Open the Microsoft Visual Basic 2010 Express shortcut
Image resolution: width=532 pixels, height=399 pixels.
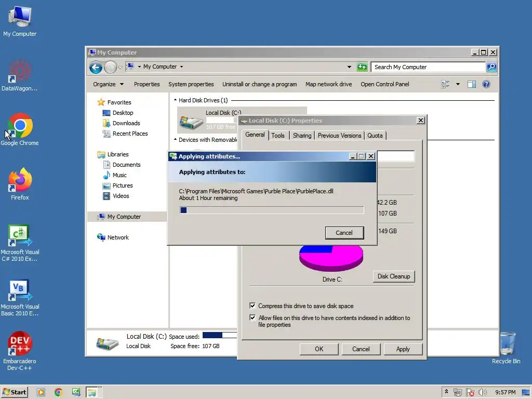(x=20, y=298)
